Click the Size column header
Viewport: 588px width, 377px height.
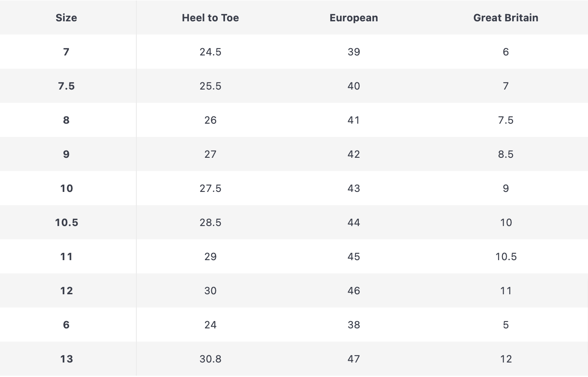[66, 17]
